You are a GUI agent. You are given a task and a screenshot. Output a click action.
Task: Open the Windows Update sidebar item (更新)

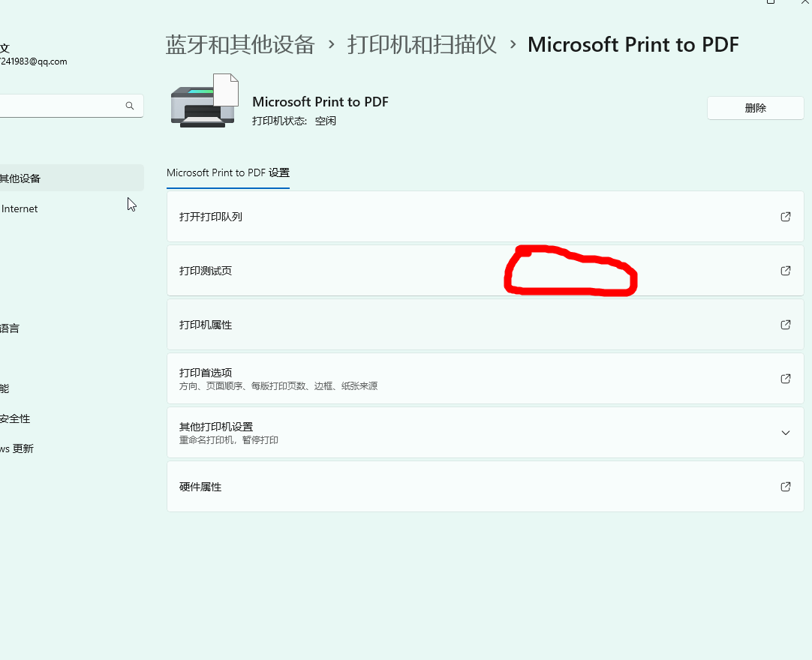(x=17, y=448)
